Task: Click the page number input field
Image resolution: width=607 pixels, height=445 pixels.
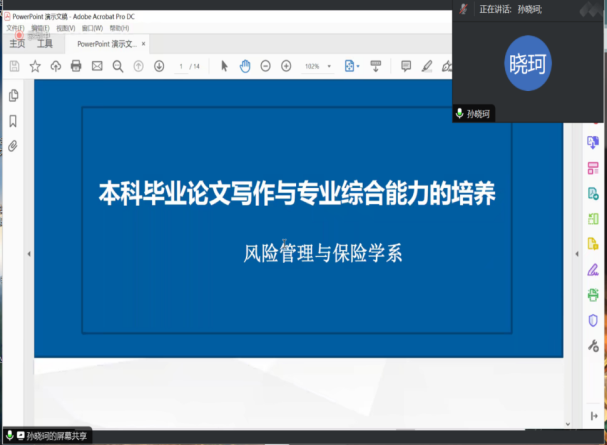Action: [181, 66]
